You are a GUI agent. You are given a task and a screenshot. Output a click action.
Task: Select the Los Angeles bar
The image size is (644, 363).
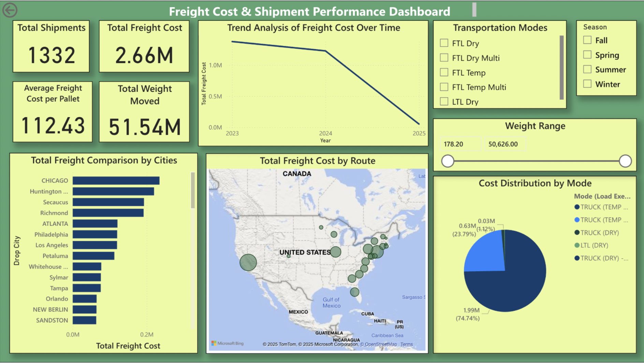click(x=95, y=245)
